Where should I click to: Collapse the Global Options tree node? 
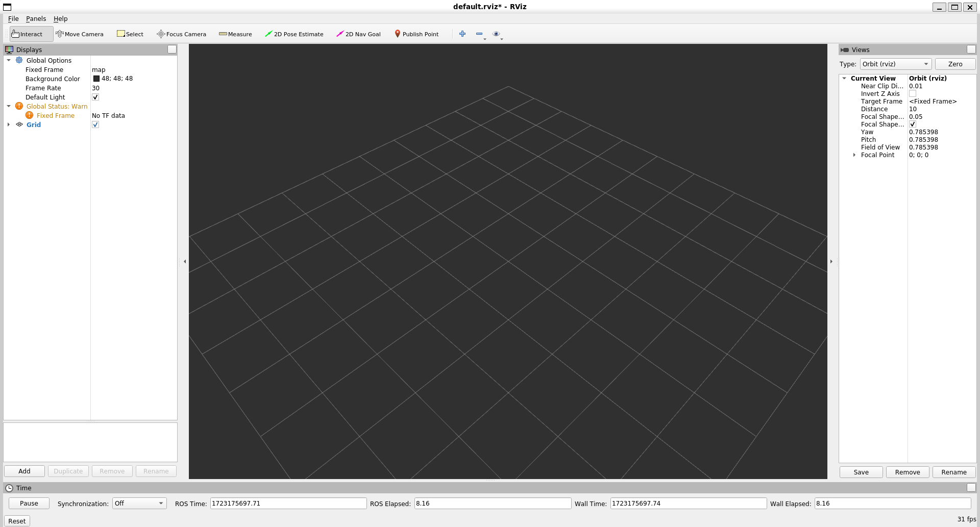(9, 60)
